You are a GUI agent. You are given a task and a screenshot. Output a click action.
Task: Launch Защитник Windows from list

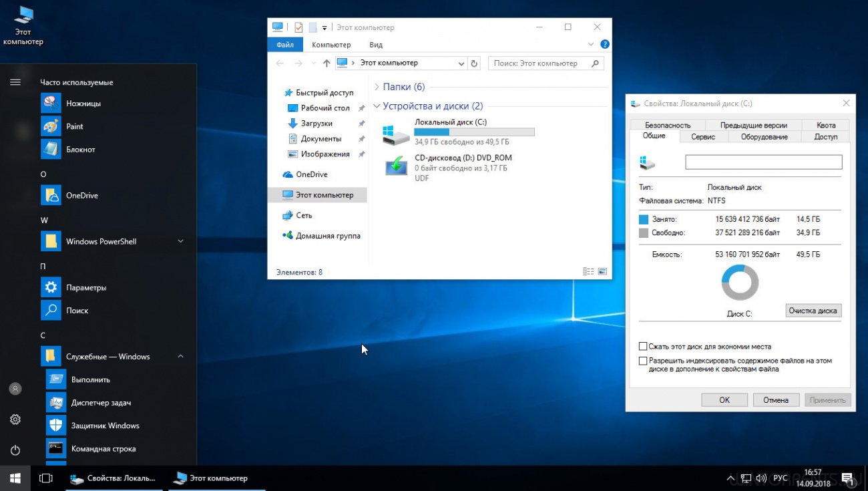pos(105,426)
